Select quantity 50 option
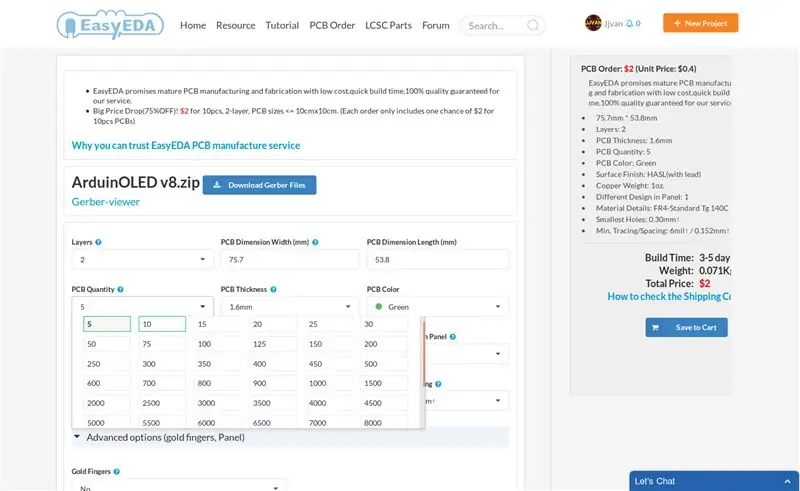Image resolution: width=800 pixels, height=491 pixels. point(107,344)
